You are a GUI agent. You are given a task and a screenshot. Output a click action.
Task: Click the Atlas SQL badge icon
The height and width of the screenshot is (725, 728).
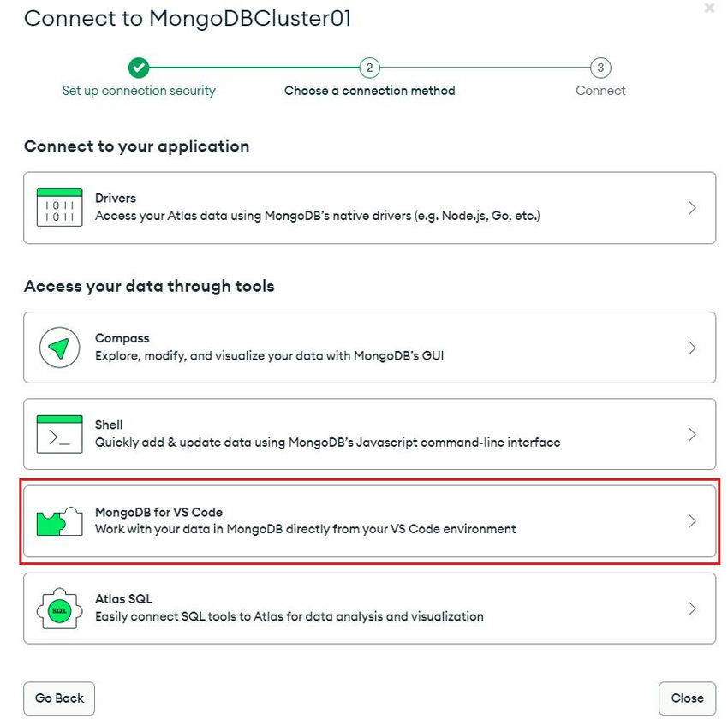click(59, 609)
